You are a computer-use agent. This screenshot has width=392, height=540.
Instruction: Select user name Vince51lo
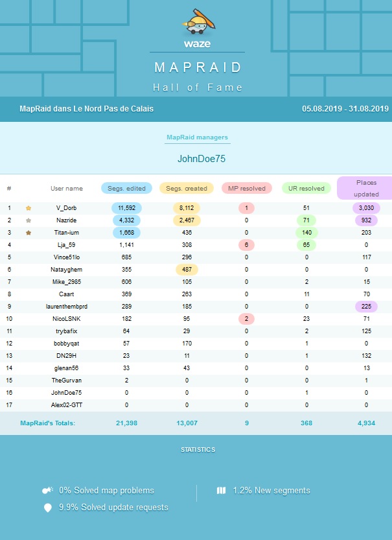(x=67, y=257)
